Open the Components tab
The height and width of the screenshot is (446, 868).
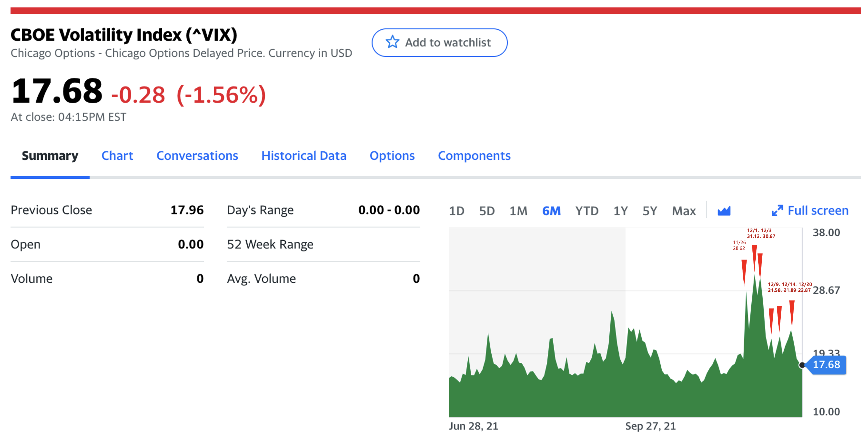click(x=474, y=155)
